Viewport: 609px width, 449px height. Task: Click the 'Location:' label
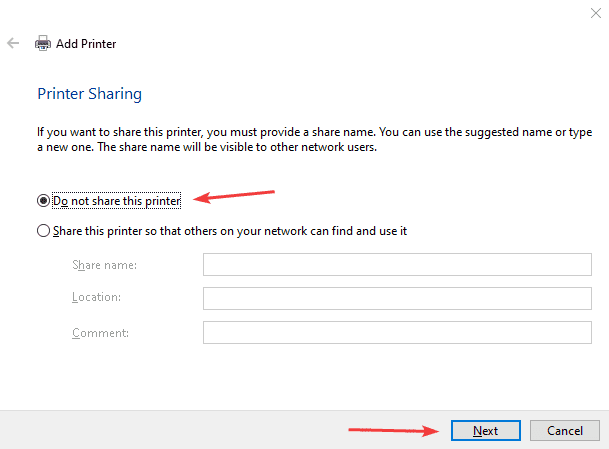point(97,298)
